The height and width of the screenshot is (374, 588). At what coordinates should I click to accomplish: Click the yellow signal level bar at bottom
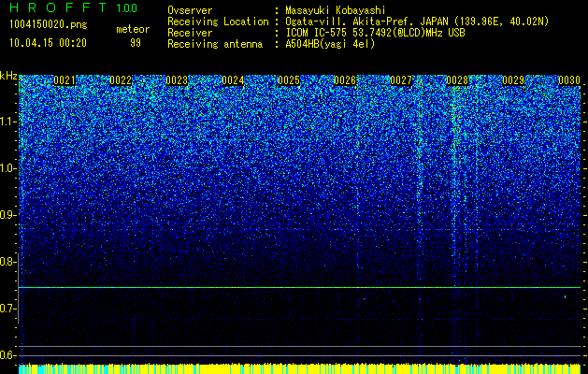299,368
